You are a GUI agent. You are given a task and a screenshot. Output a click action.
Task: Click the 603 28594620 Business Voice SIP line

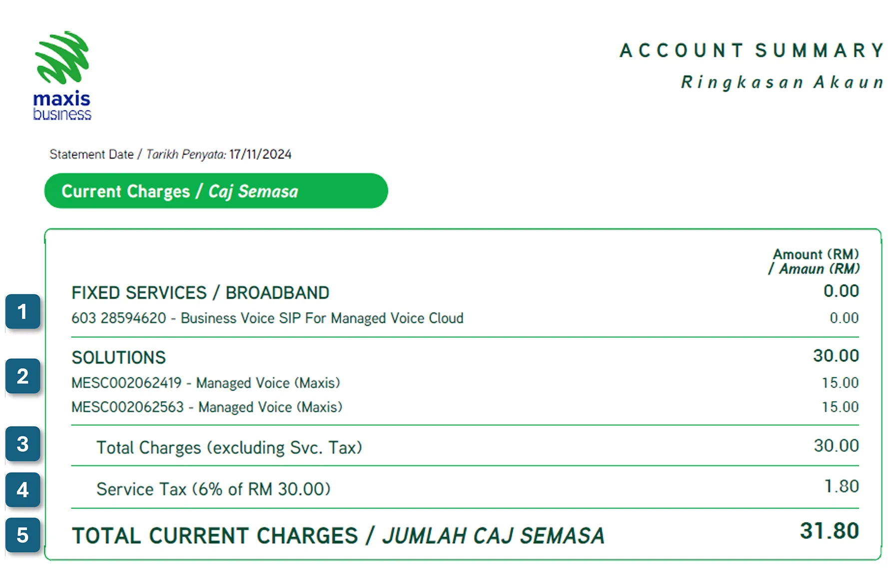tap(267, 318)
